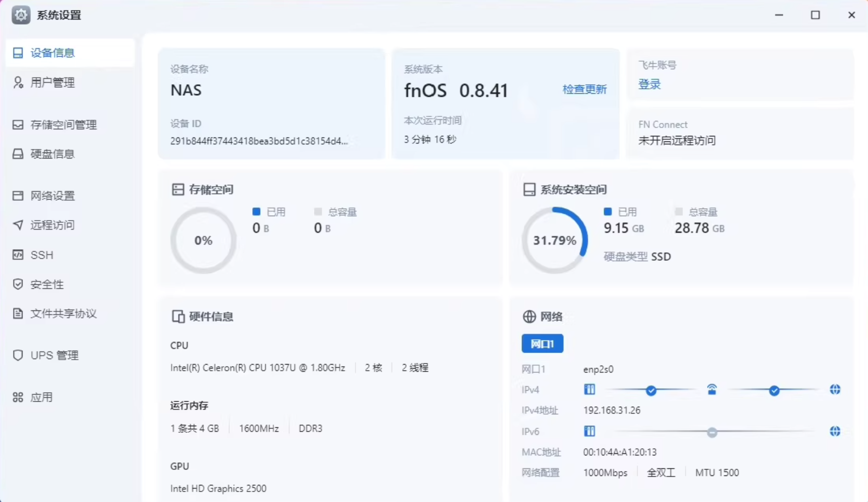Click 未开启远程访问 under FN Connect
The image size is (868, 502).
pyautogui.click(x=677, y=140)
